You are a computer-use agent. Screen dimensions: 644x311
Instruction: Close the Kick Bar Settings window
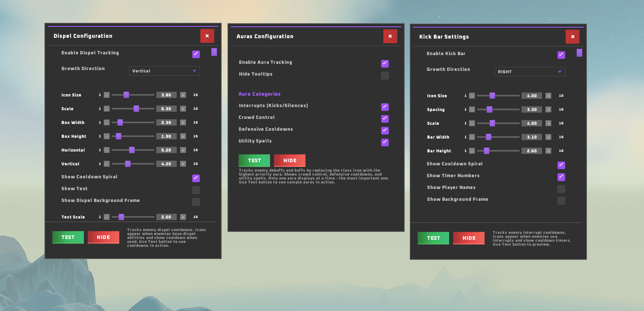[573, 37]
